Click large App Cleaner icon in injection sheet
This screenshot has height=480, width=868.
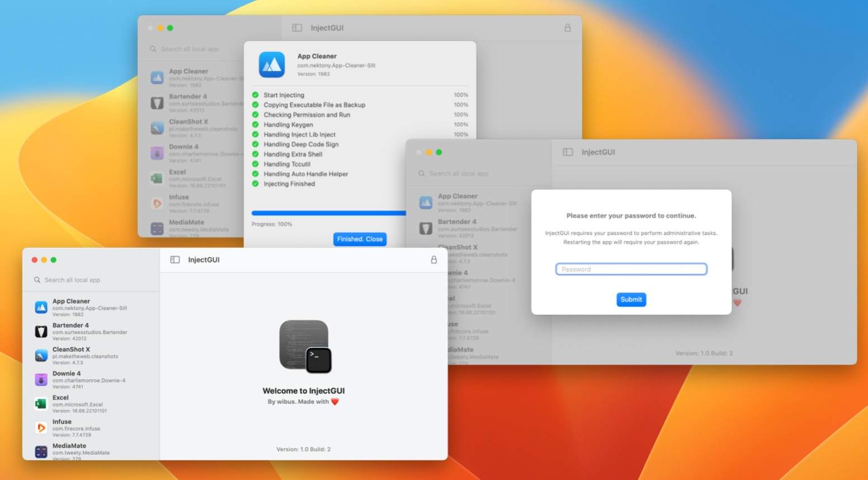point(272,64)
